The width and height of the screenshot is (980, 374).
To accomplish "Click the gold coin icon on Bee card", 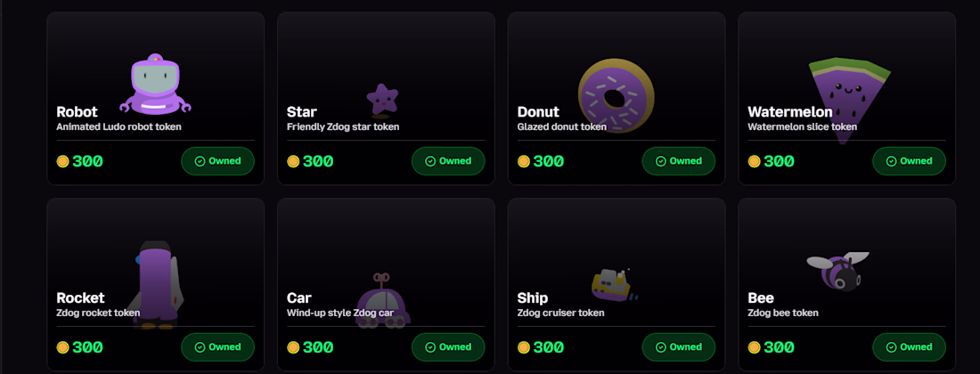I will click(755, 347).
